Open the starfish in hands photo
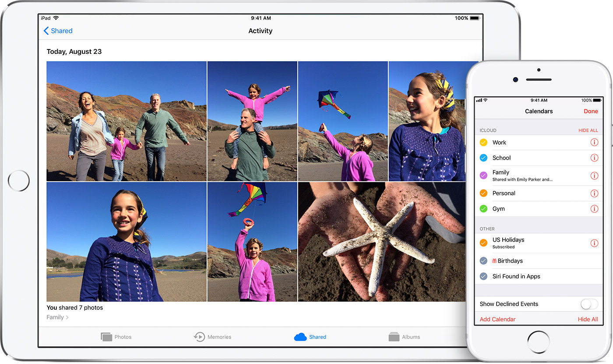Viewport: 613px width, 364px height. 382,242
